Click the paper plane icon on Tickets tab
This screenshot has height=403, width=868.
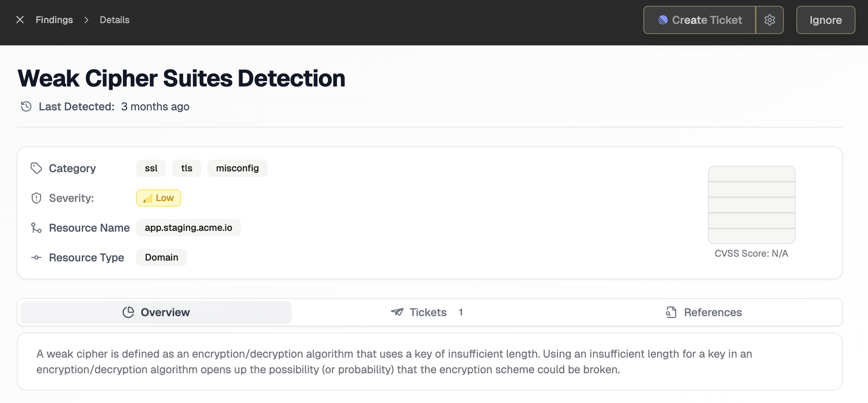tap(396, 312)
